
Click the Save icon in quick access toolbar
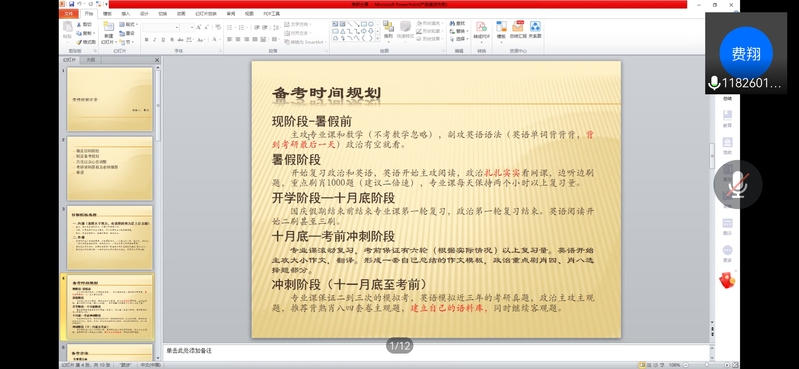pos(72,4)
